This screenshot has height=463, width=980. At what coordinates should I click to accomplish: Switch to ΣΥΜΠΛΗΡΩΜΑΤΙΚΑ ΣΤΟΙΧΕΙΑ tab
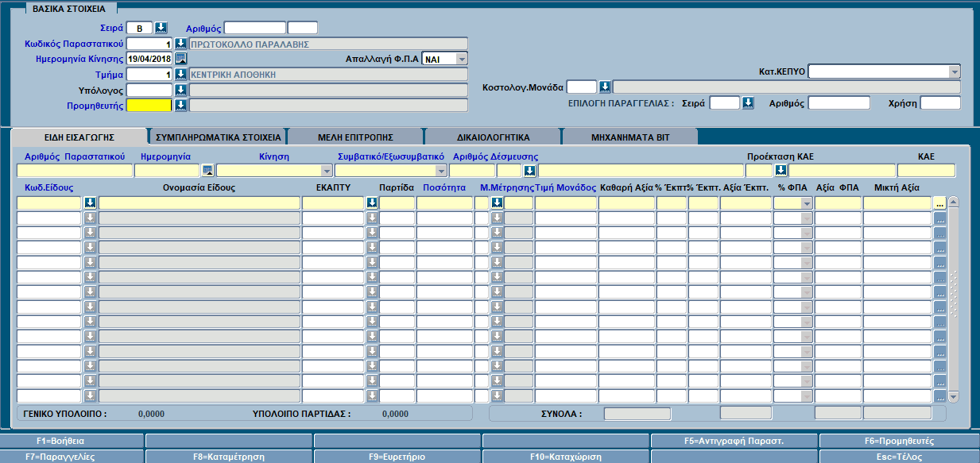(218, 137)
